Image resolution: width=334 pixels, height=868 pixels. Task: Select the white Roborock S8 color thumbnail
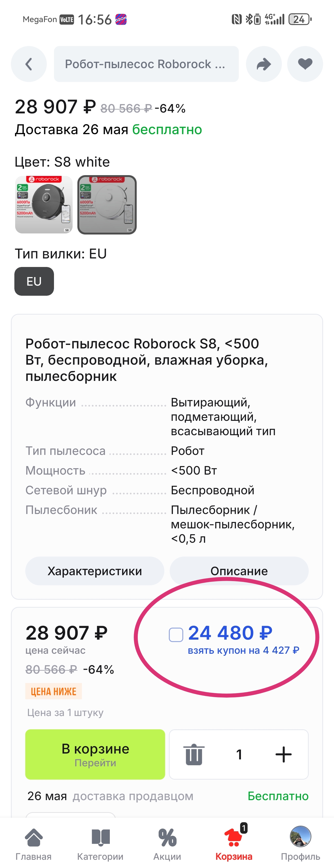click(x=107, y=204)
